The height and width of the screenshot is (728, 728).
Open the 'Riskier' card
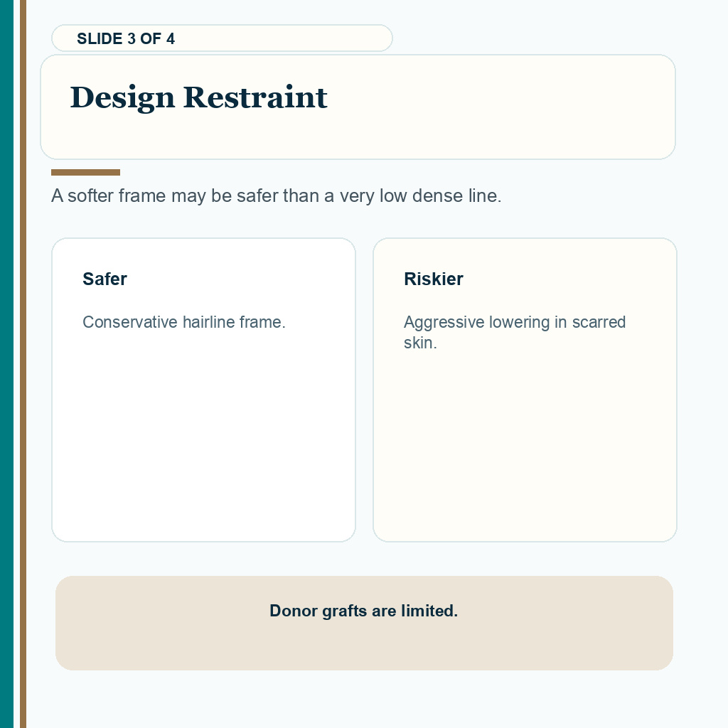point(525,390)
